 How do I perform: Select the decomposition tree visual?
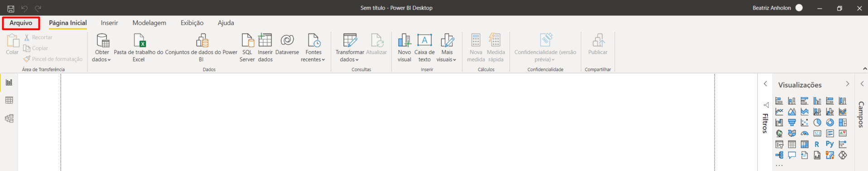[x=779, y=155]
